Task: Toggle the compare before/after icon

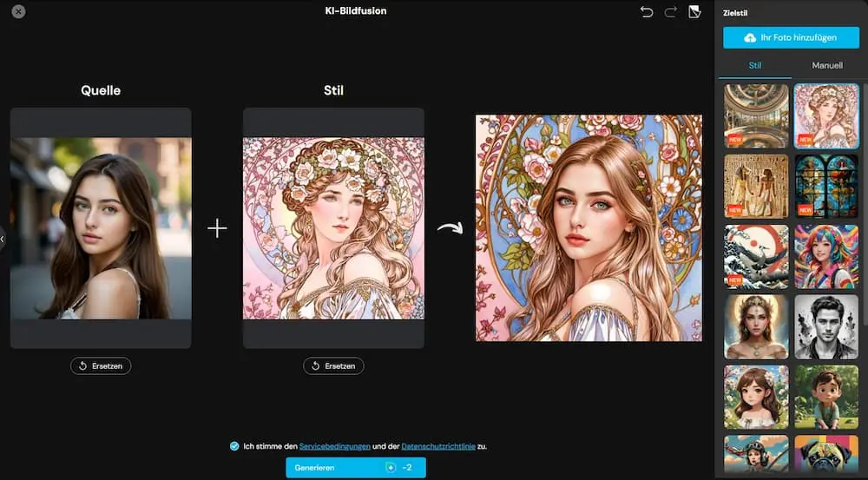Action: (x=694, y=11)
